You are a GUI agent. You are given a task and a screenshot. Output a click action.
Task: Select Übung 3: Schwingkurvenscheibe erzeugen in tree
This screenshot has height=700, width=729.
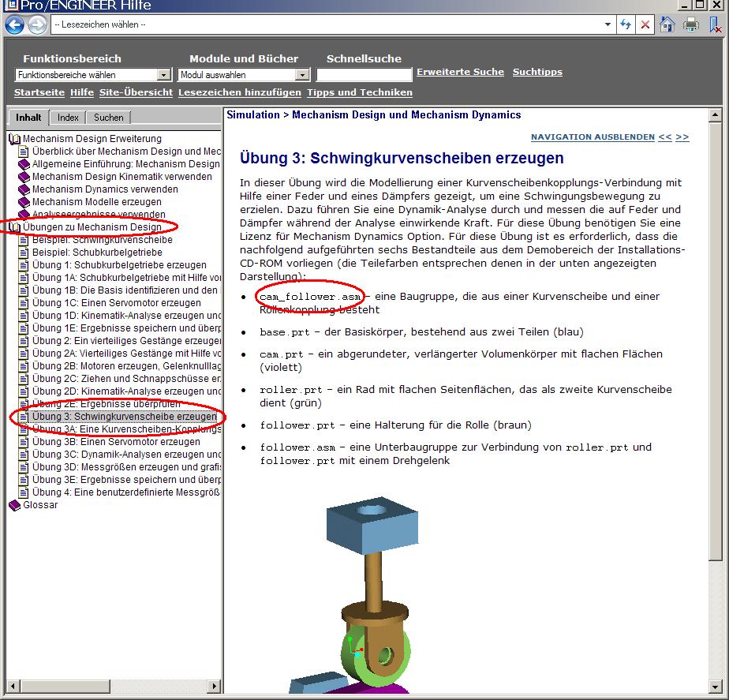124,416
